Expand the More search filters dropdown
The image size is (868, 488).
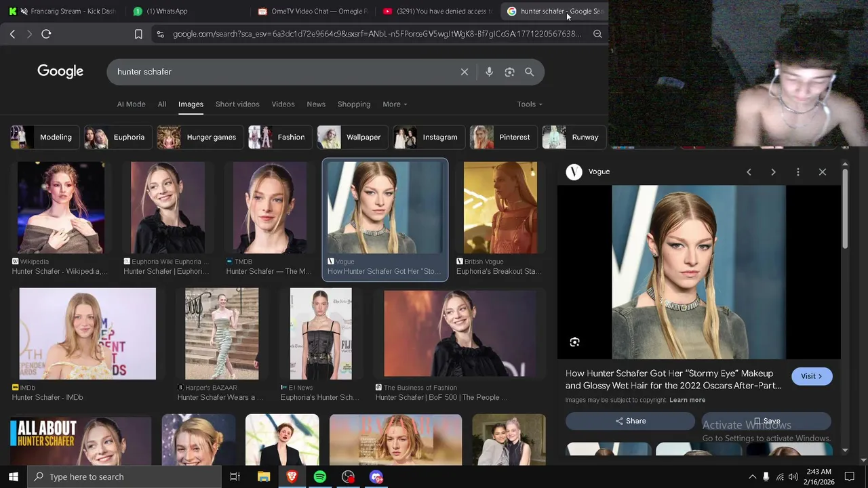coord(395,104)
